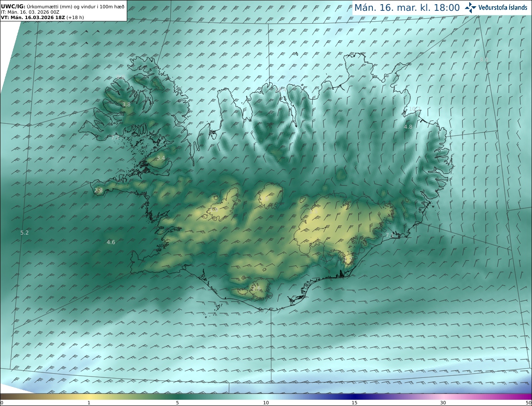
Task: Click the 8.0 value in the northeast corner
Action: pos(484,60)
